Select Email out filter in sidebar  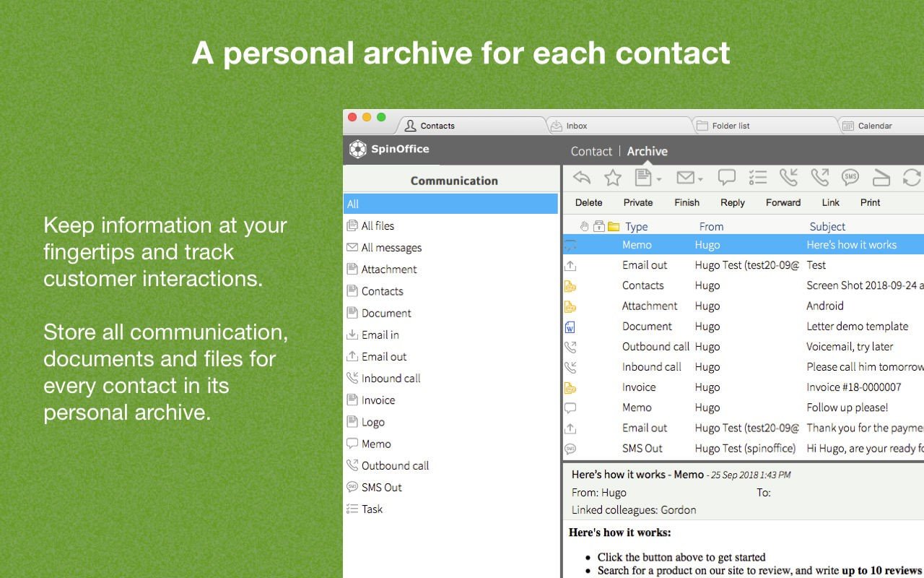click(450, 356)
